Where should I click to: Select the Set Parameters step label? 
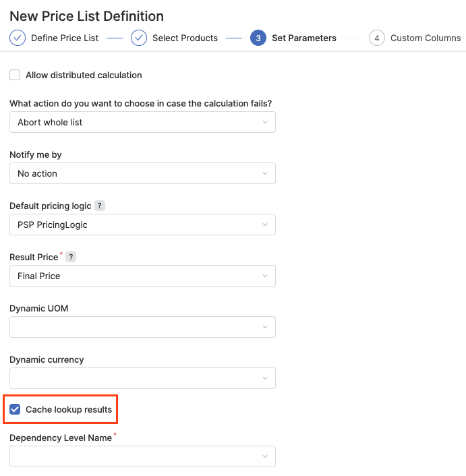(x=304, y=38)
